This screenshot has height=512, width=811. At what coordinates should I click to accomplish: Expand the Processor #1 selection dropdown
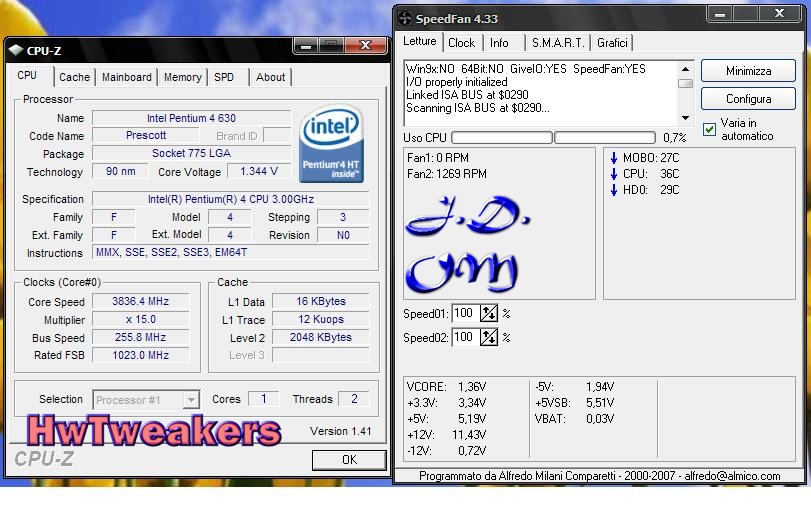click(190, 400)
